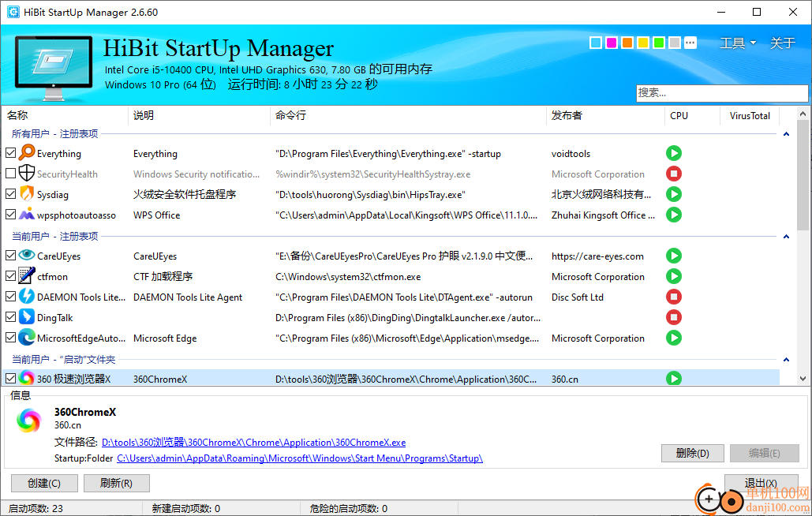Click red stopped status icon for DingTalk
The image size is (812, 516).
point(674,316)
